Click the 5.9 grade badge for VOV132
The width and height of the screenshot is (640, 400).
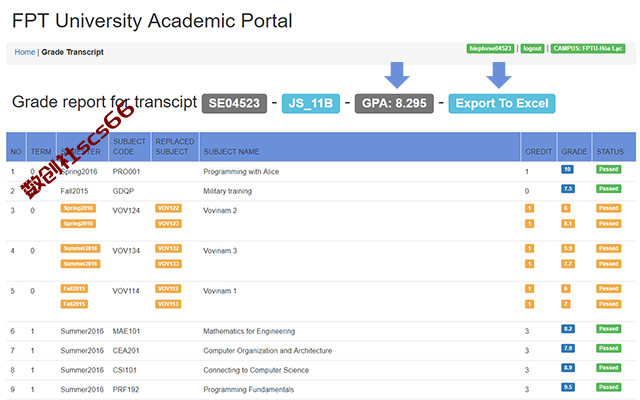(568, 249)
